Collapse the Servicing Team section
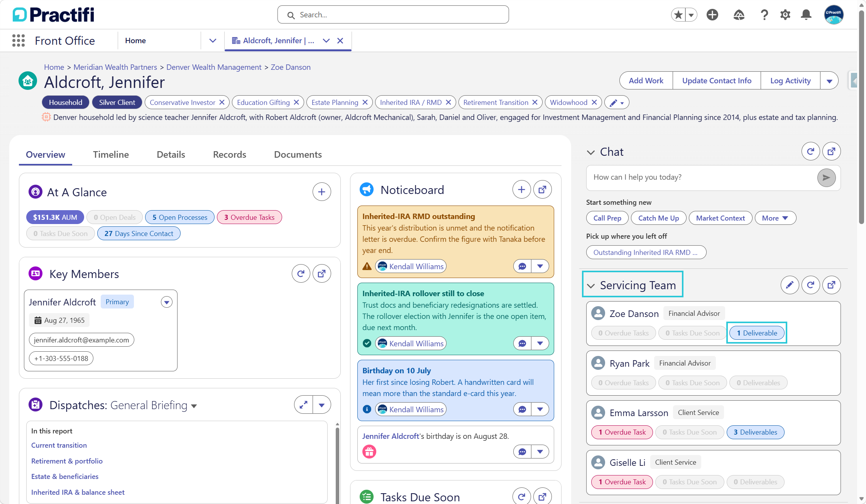This screenshot has width=866, height=504. (590, 286)
